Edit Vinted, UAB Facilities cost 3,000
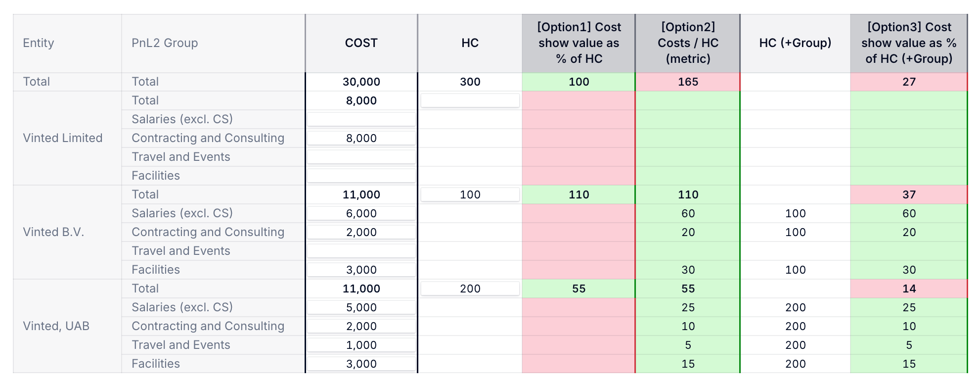980x387 pixels. tap(361, 364)
